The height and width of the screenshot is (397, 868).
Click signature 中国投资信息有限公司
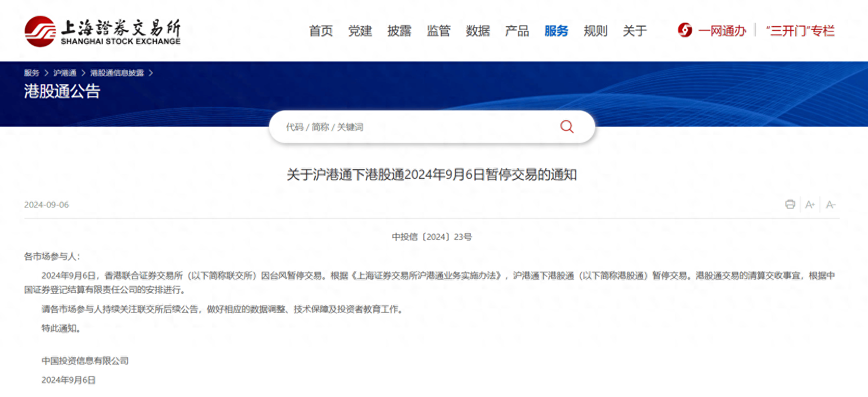[85, 361]
